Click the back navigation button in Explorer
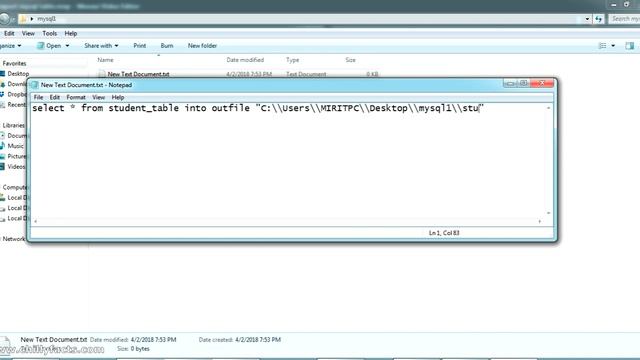This screenshot has width=640, height=360. pyautogui.click(x=4, y=19)
